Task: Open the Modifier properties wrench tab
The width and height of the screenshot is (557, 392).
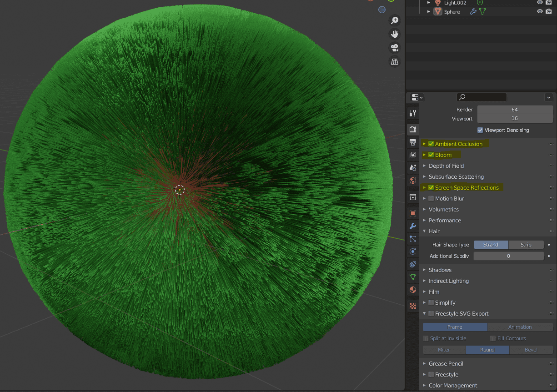Action: tap(413, 226)
